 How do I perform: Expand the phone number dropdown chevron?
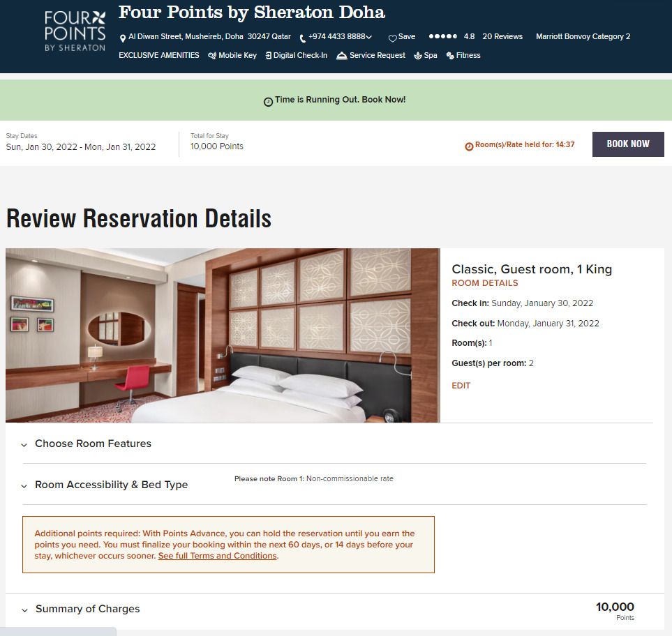click(369, 37)
